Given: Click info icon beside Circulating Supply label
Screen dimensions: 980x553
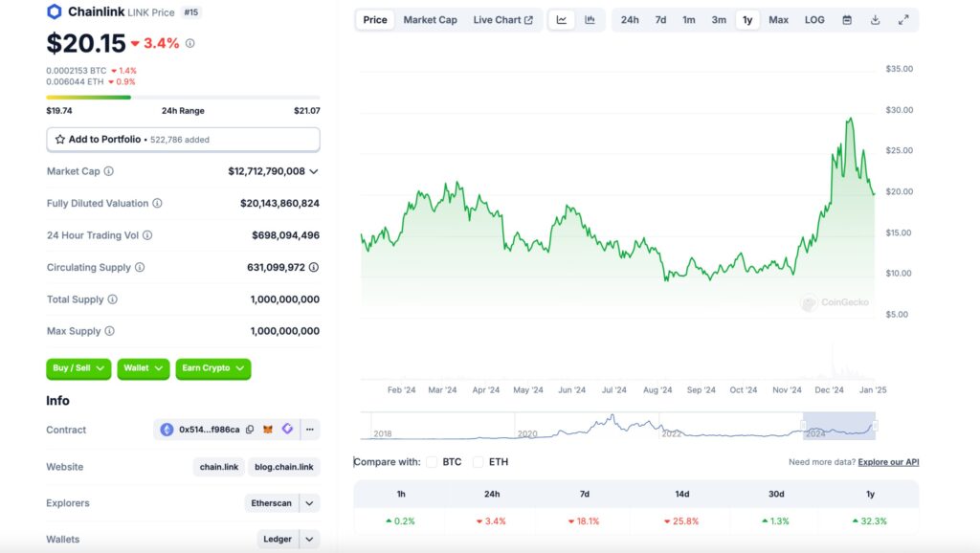Looking at the screenshot, I should (140, 268).
